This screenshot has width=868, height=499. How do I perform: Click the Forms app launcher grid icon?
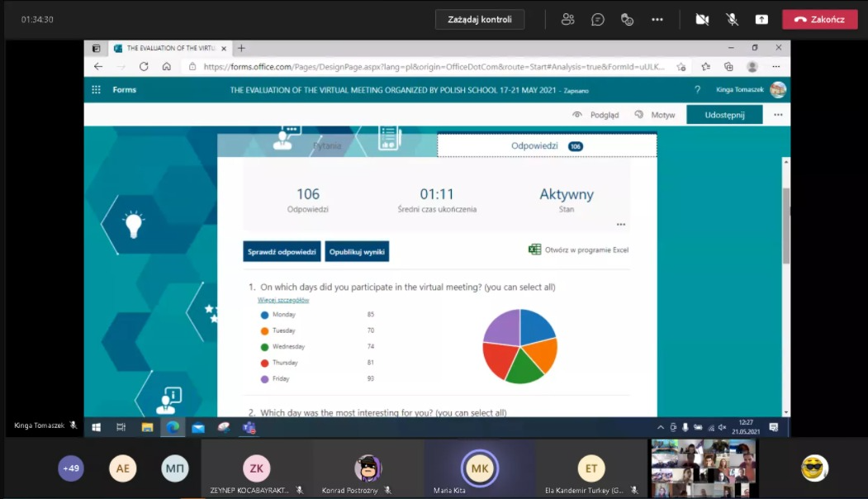pyautogui.click(x=97, y=89)
